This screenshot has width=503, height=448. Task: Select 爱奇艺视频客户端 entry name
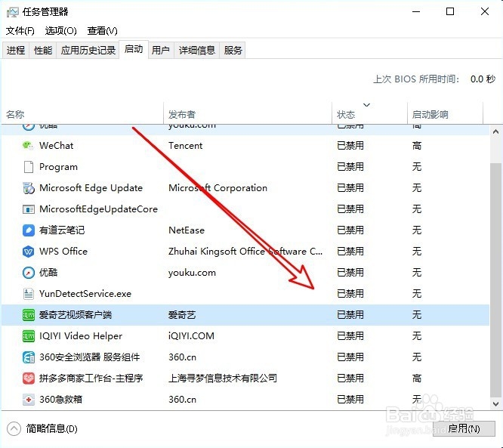76,315
